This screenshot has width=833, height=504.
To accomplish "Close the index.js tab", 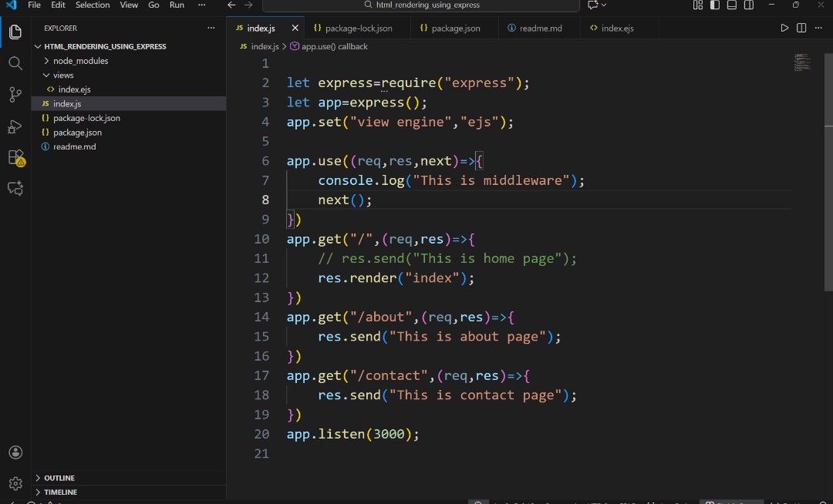I will click(x=295, y=28).
